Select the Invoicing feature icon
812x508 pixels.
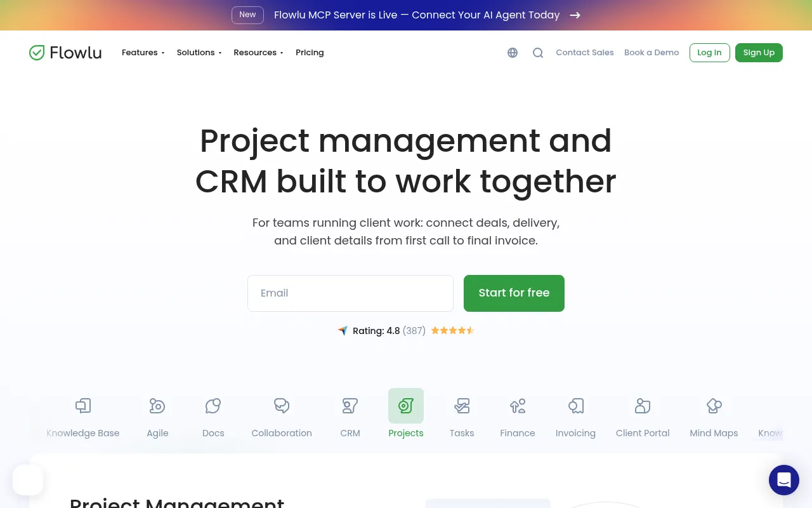coord(576,406)
